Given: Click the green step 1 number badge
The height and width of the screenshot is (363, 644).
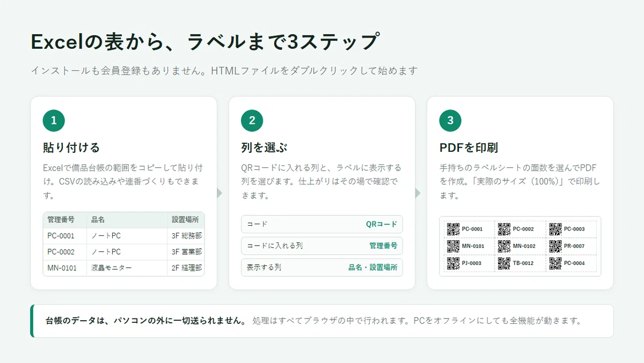Looking at the screenshot, I should [x=54, y=121].
